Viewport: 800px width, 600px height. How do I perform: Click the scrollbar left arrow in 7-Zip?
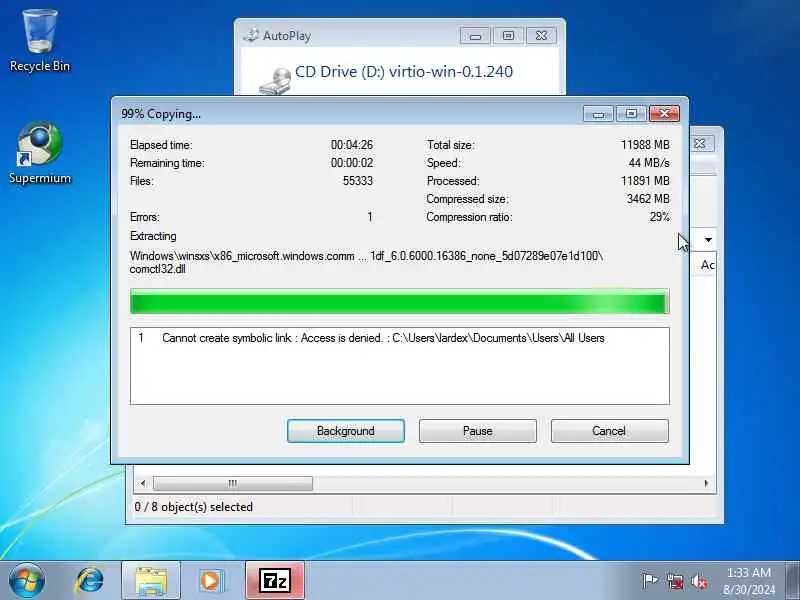[143, 483]
